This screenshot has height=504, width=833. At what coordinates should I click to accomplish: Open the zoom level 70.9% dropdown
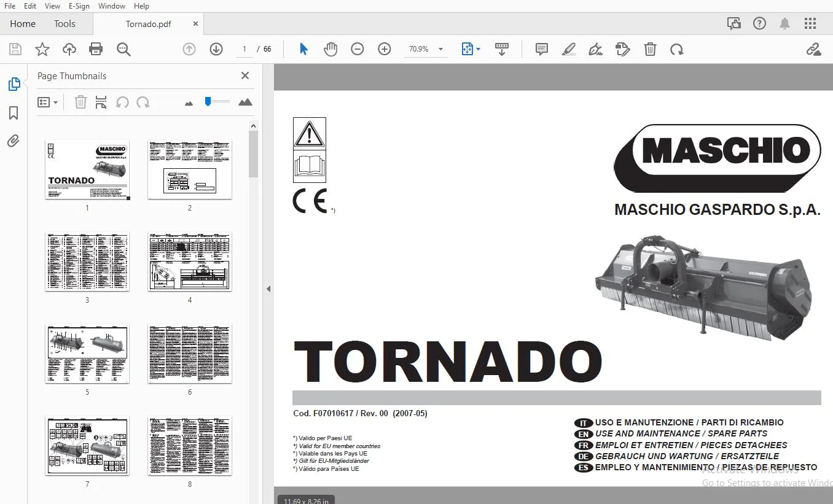point(426,49)
